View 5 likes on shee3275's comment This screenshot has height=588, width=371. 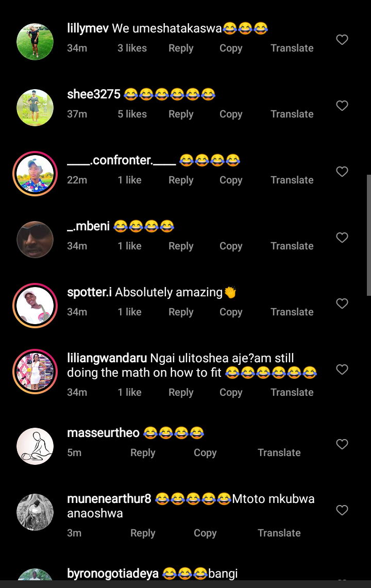coord(132,114)
